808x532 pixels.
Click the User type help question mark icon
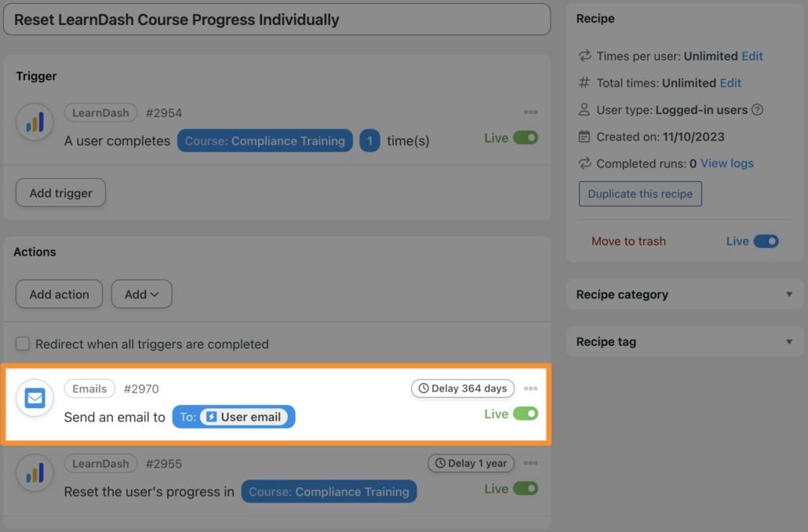coord(757,110)
